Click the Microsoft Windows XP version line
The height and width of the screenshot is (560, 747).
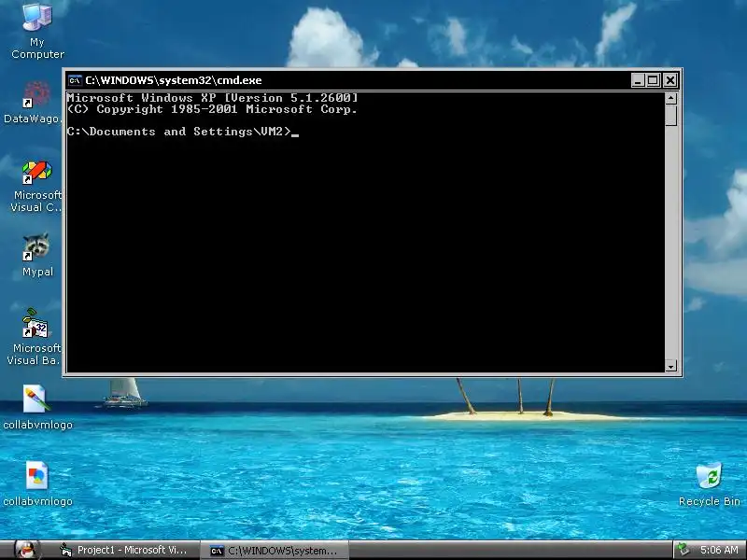click(212, 98)
